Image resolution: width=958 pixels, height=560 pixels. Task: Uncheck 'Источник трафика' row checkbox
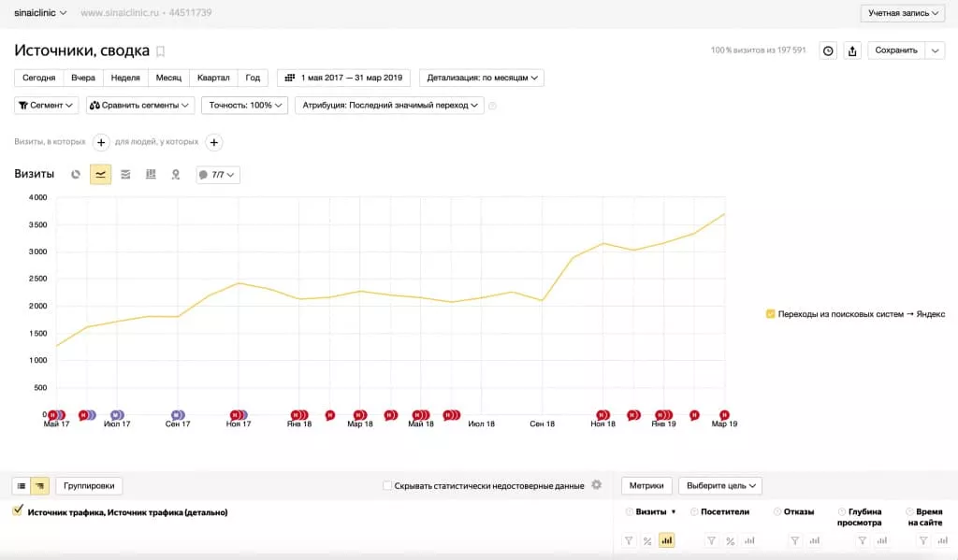pos(18,511)
